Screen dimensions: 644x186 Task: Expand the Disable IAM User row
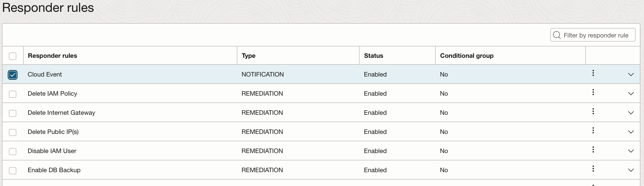(x=631, y=151)
